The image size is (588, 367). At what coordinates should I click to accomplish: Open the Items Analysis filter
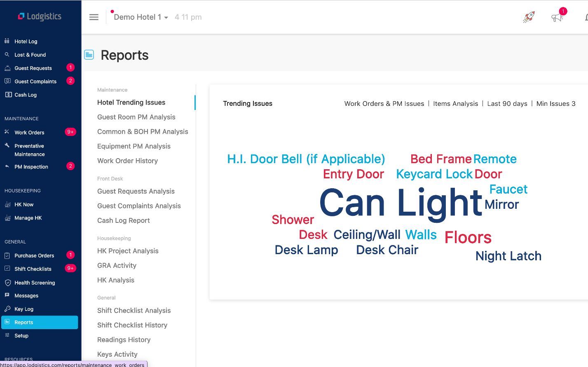456,104
